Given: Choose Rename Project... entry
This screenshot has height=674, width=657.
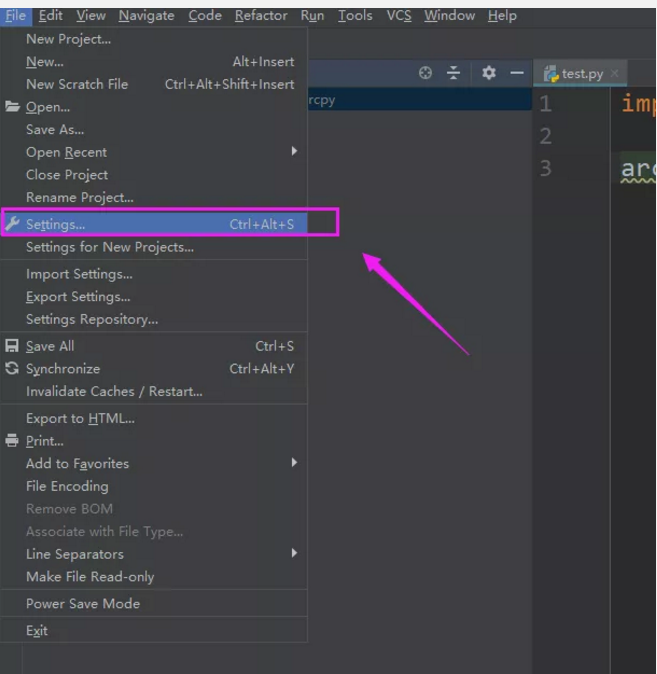Looking at the screenshot, I should click(x=154, y=197).
